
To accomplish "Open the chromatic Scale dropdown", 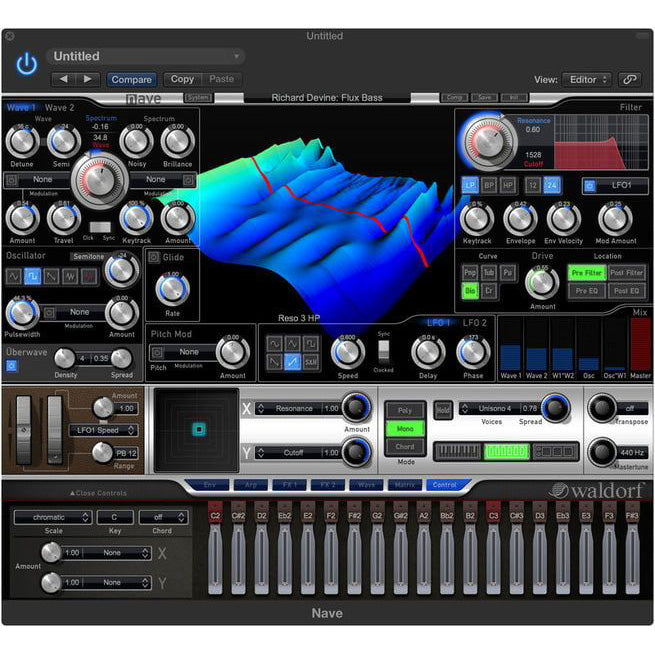I will click(x=52, y=517).
